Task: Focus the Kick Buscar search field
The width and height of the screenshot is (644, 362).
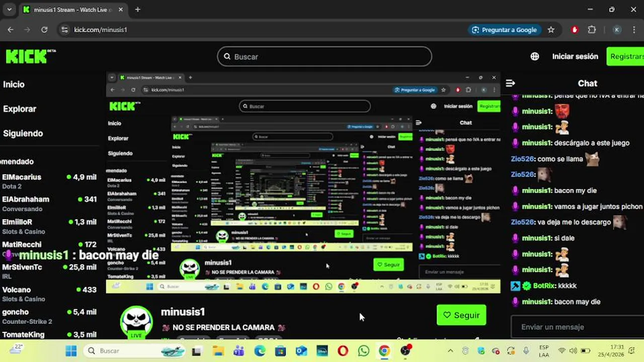Action: click(x=325, y=56)
